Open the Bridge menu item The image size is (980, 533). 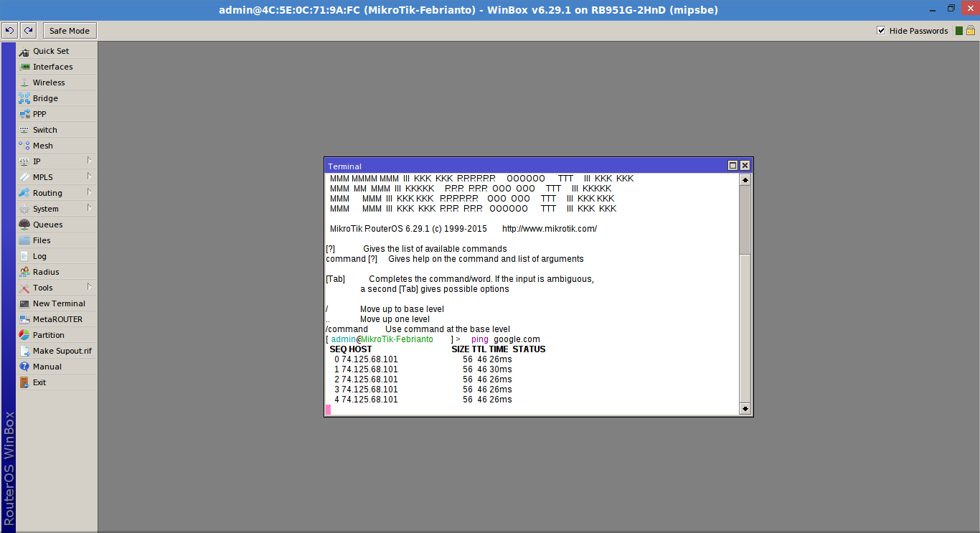[57, 98]
